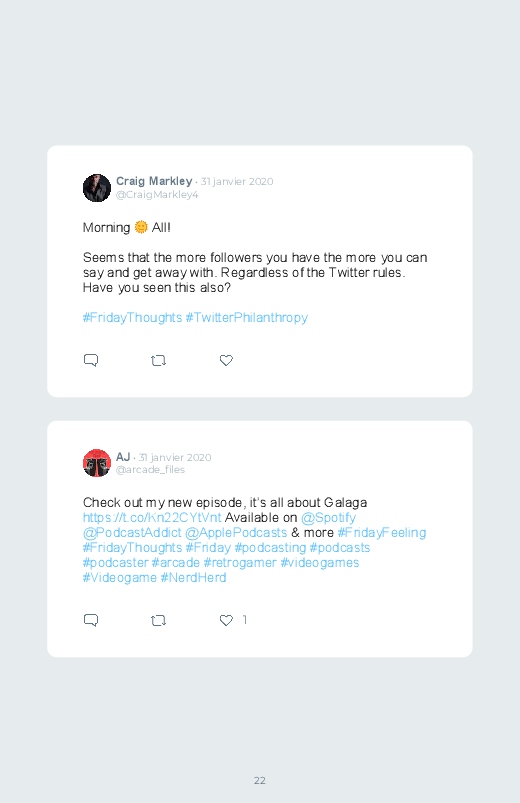Like Craig Markley's tweet
This screenshot has width=520, height=803.
pyautogui.click(x=226, y=361)
